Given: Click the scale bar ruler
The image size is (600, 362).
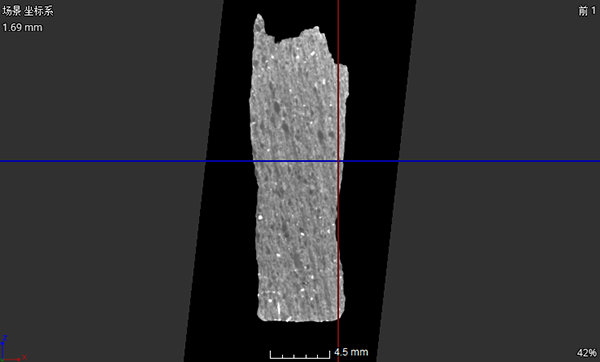Looking at the screenshot, I should (300, 355).
